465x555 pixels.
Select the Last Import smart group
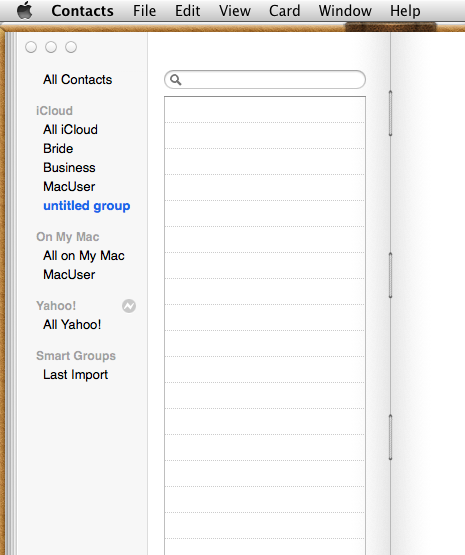tap(75, 374)
